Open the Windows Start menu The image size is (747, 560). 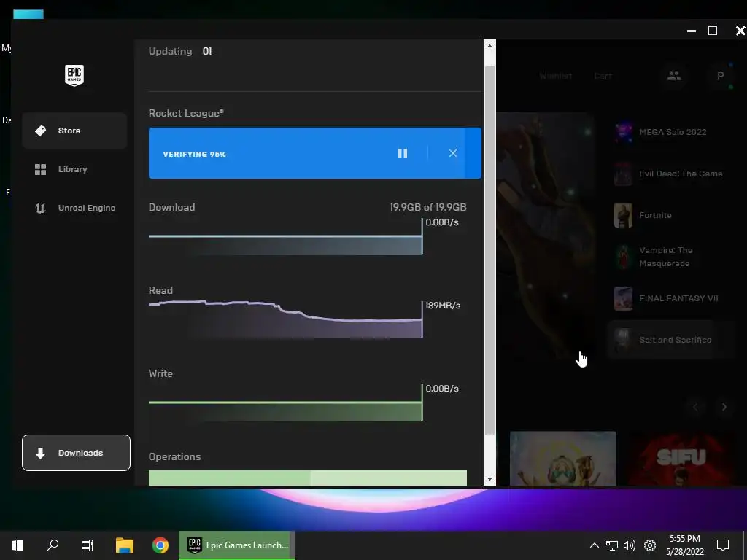[18, 545]
